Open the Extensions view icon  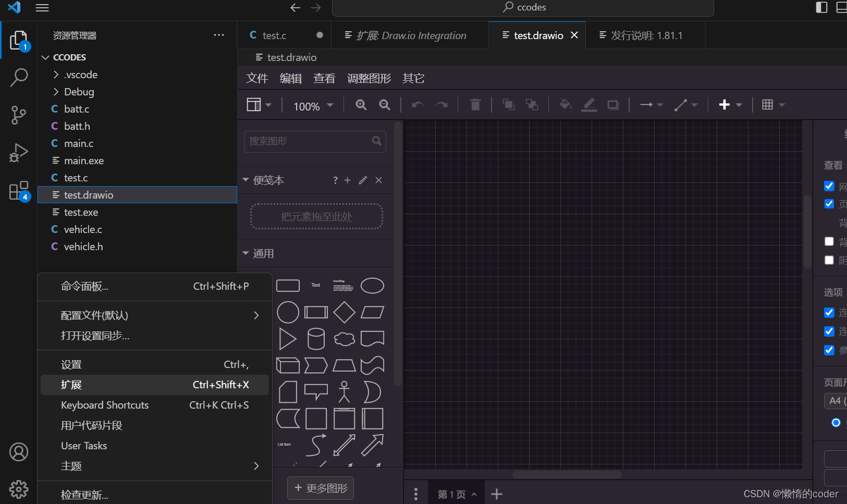click(x=19, y=190)
